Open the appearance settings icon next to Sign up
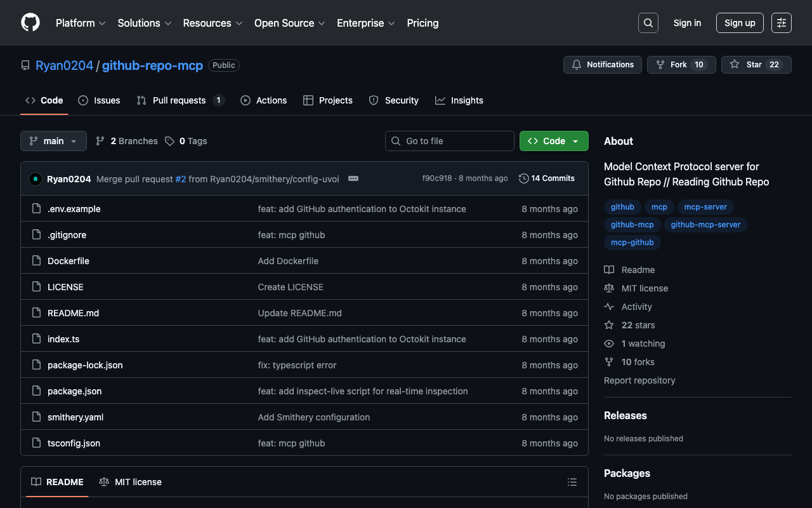This screenshot has width=812, height=508. point(781,23)
